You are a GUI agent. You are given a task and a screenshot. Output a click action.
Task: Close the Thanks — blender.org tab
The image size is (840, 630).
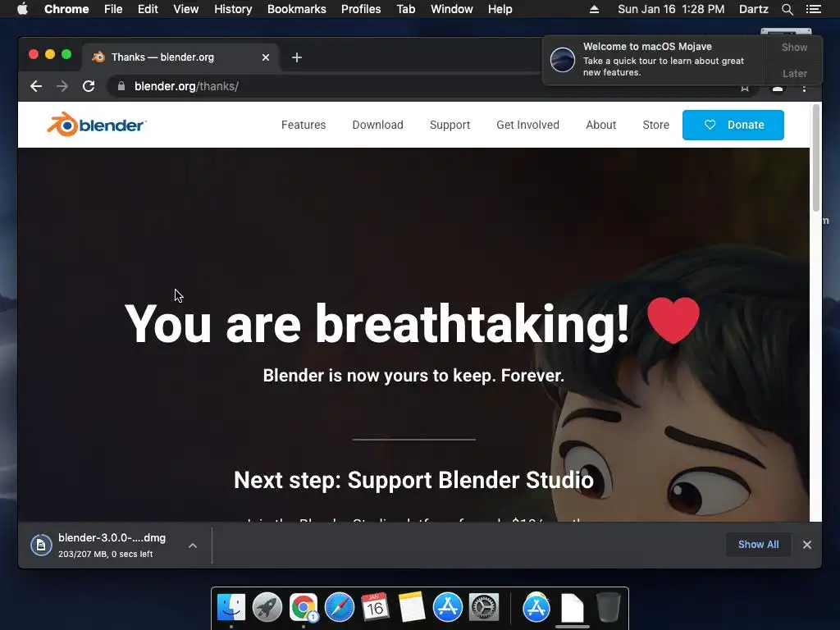[266, 57]
